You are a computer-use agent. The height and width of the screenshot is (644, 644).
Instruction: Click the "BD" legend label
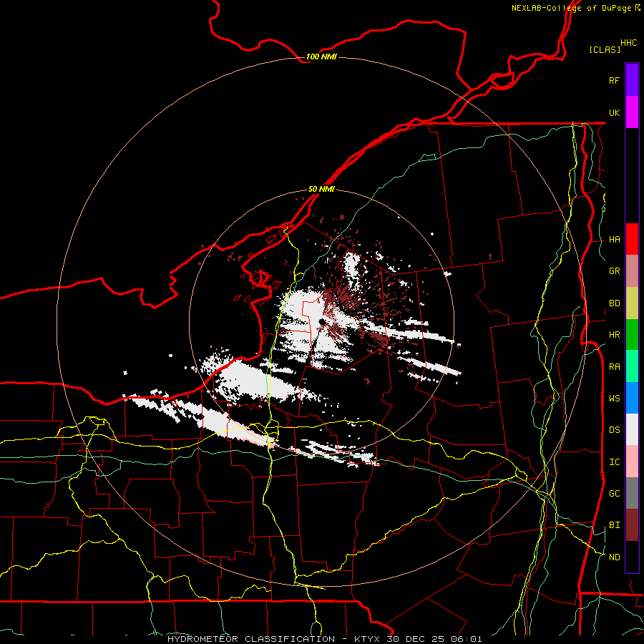614,303
